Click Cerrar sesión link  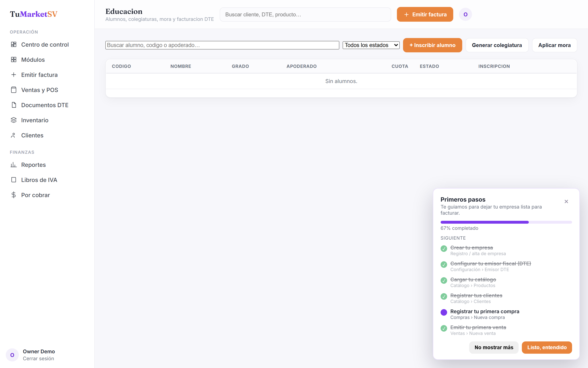38,359
